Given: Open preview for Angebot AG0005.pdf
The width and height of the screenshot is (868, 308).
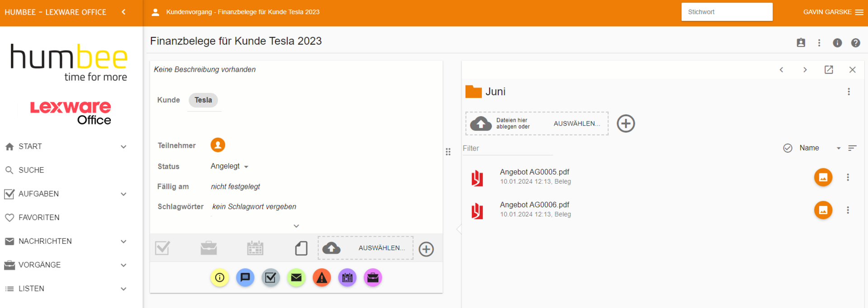Looking at the screenshot, I should tap(823, 177).
